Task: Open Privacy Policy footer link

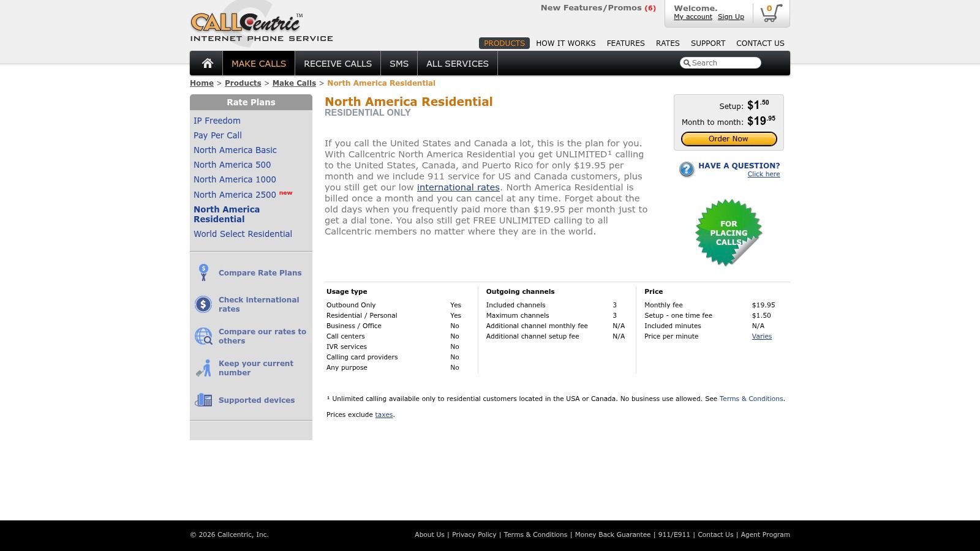Action: tap(474, 534)
